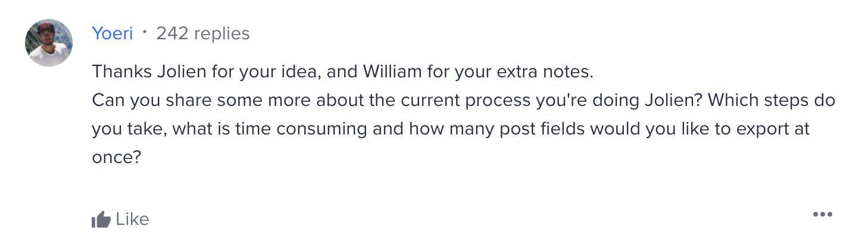Click the dot separator after Yoeri's name
The image size is (868, 244).
(x=145, y=32)
